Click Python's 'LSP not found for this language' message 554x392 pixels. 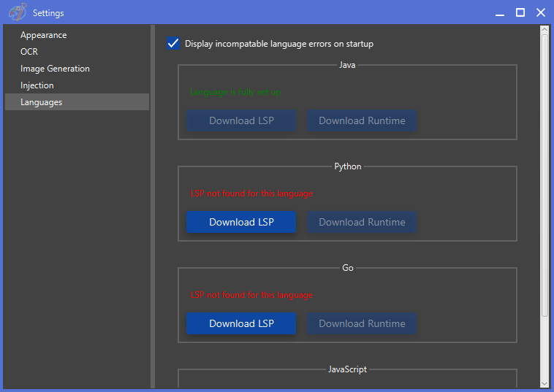(251, 193)
